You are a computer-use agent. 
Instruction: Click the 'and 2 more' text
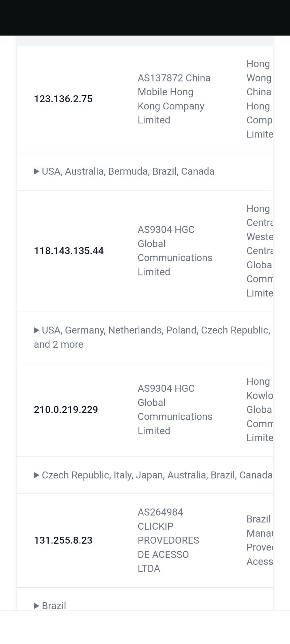59,344
